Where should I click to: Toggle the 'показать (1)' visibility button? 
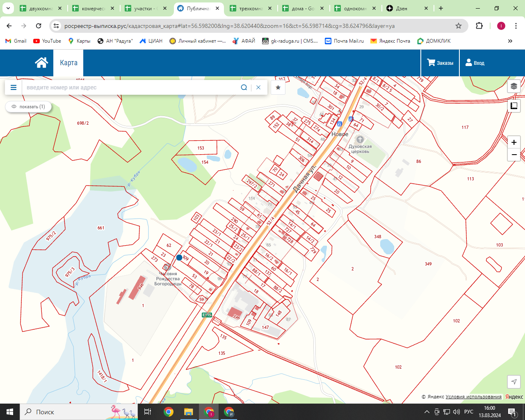point(29,107)
